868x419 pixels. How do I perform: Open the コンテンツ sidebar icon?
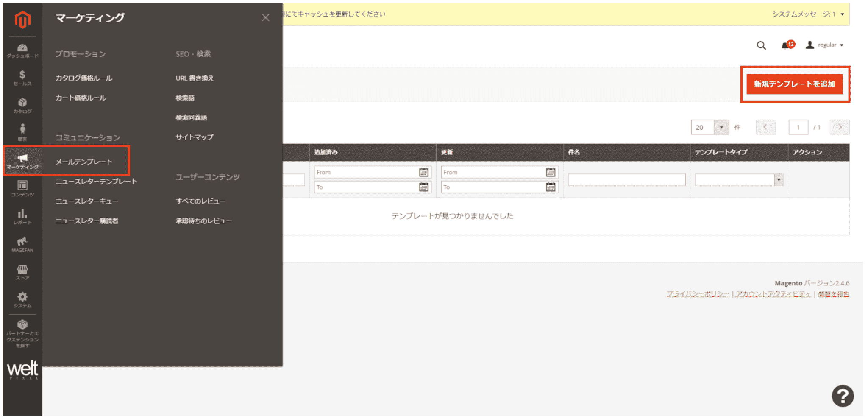(x=22, y=187)
